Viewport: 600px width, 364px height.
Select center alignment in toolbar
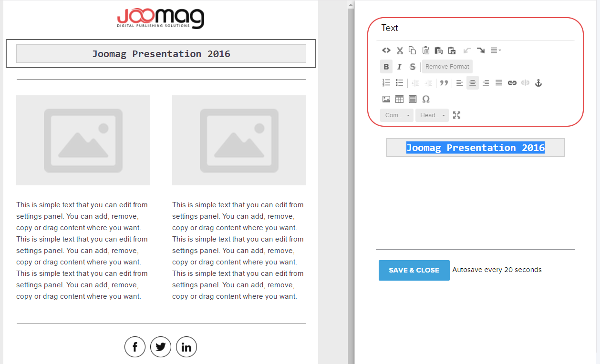[473, 83]
